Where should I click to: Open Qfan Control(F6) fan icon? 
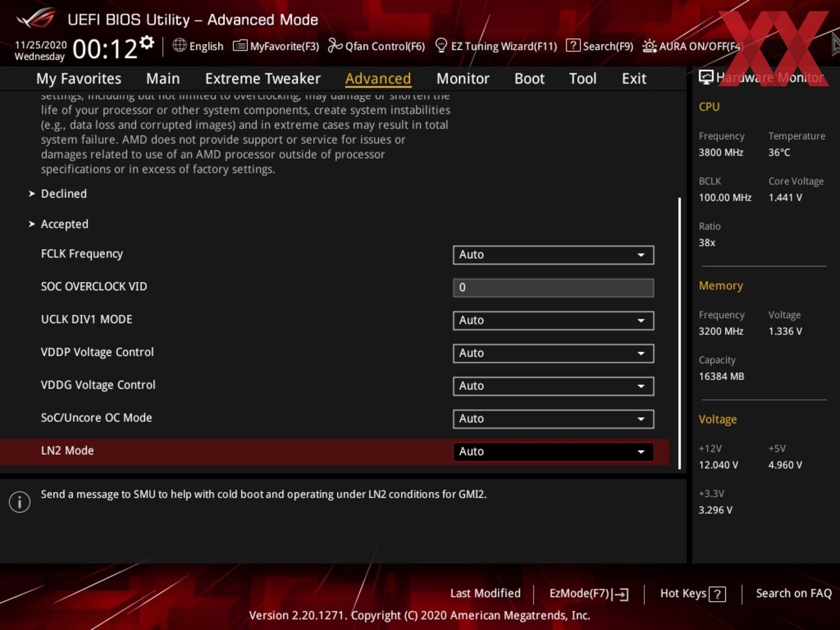(335, 45)
